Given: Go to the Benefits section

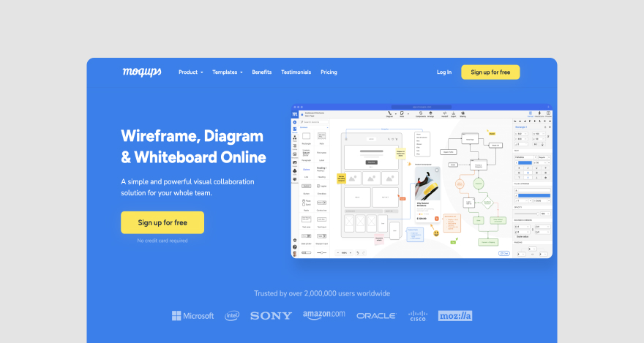Looking at the screenshot, I should pos(262,72).
